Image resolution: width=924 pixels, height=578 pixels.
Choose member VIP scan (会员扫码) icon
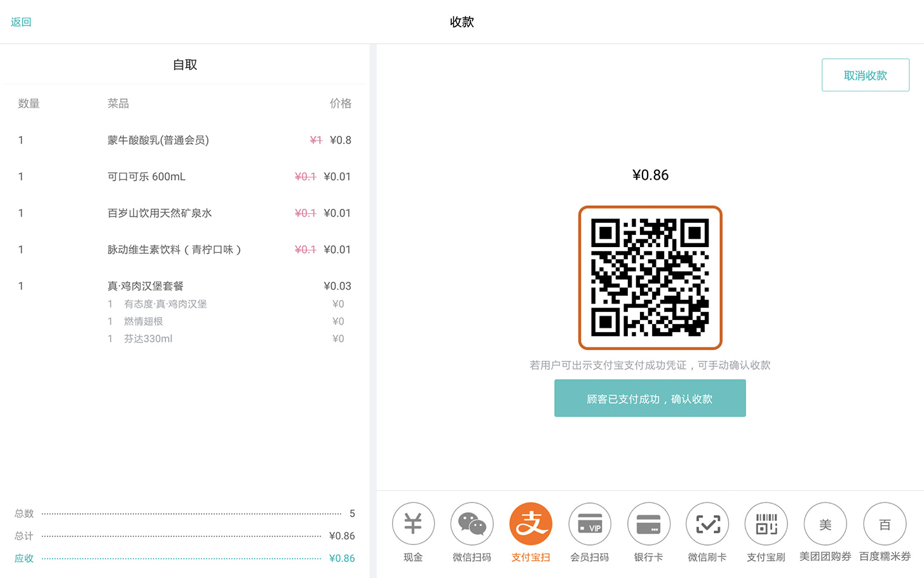[x=590, y=524]
